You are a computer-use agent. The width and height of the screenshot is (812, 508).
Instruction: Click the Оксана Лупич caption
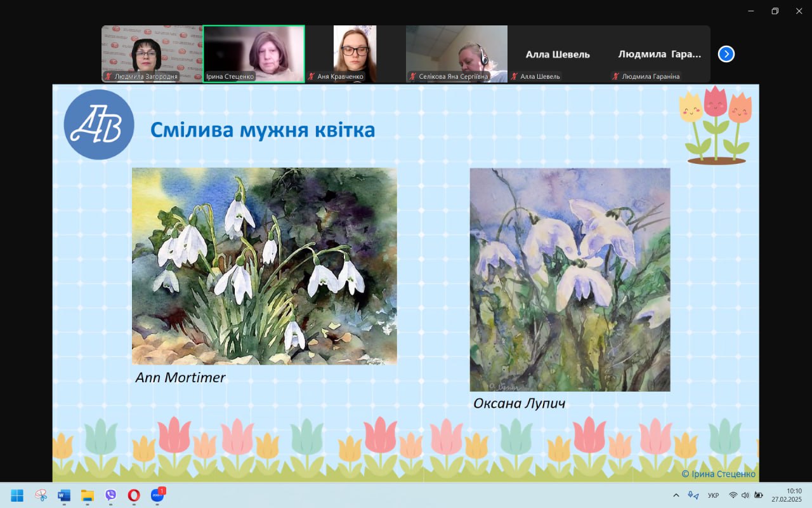pyautogui.click(x=519, y=404)
